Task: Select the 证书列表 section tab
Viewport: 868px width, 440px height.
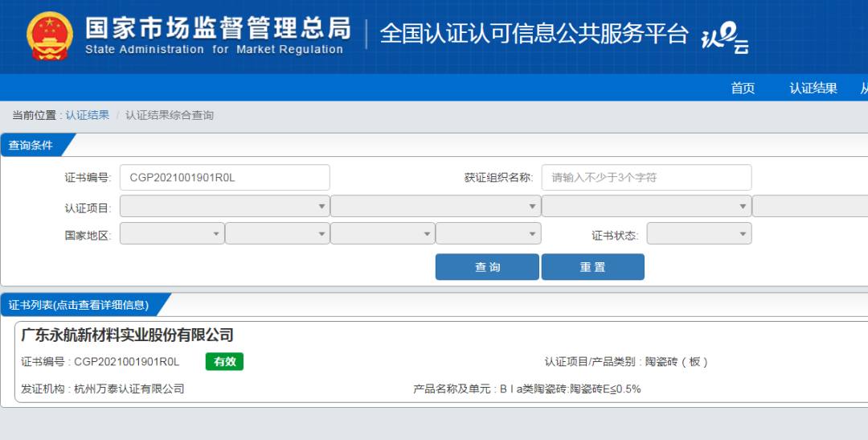Action: click(x=83, y=305)
